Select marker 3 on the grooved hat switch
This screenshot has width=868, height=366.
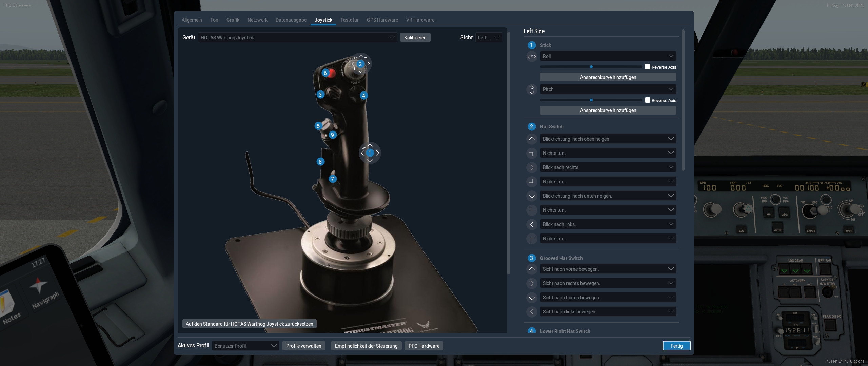(x=320, y=95)
